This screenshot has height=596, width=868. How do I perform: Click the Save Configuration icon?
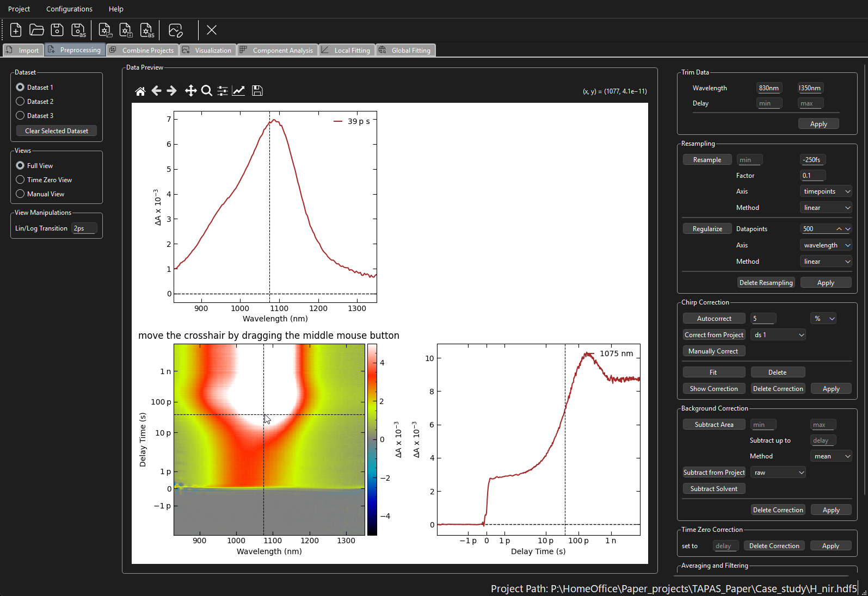(x=126, y=30)
